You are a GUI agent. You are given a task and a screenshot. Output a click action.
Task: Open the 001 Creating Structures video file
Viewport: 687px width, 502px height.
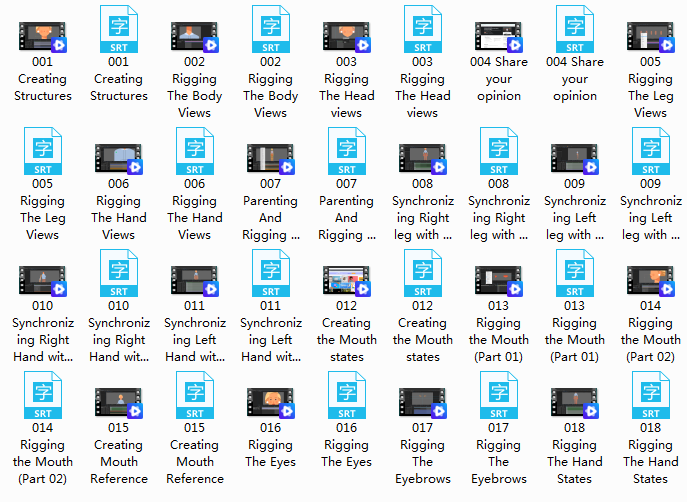point(42,37)
